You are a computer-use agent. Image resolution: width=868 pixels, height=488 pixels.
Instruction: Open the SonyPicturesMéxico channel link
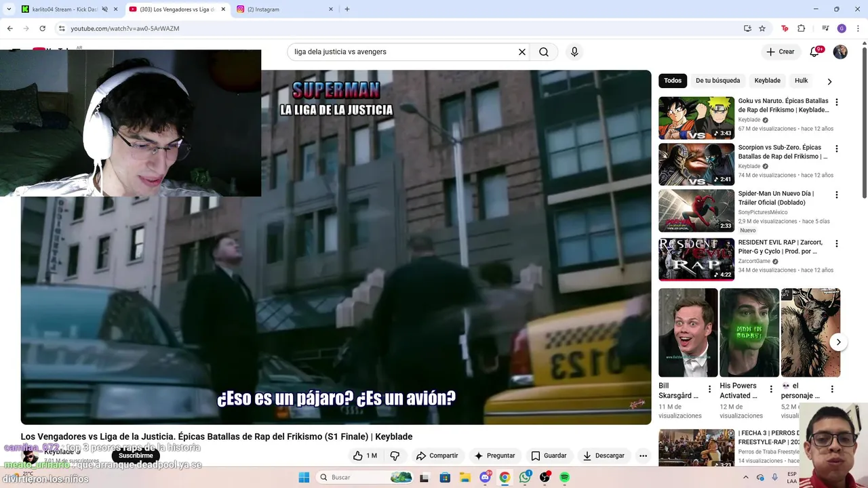point(763,212)
